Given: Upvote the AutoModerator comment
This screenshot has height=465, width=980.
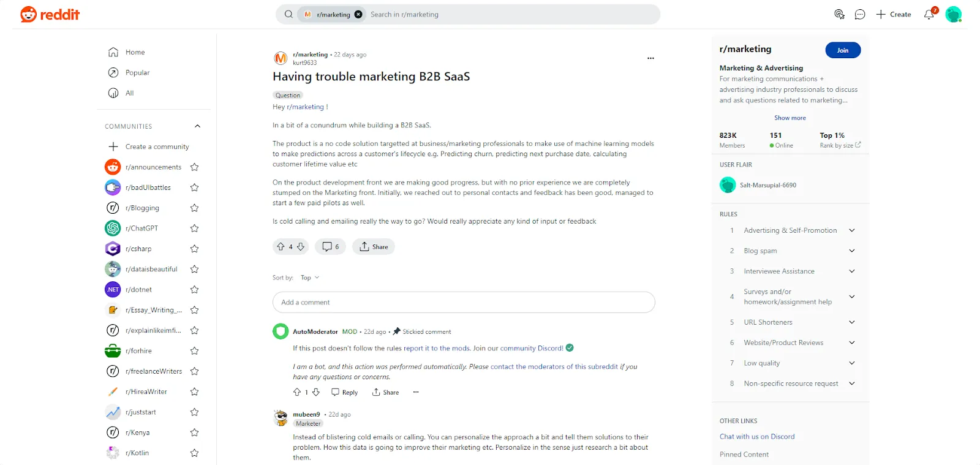Looking at the screenshot, I should (x=297, y=392).
